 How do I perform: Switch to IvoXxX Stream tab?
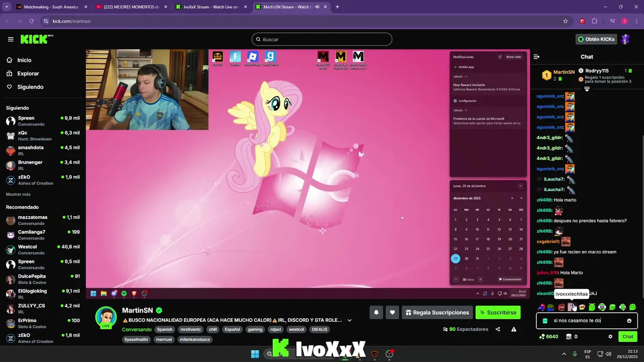(x=211, y=7)
